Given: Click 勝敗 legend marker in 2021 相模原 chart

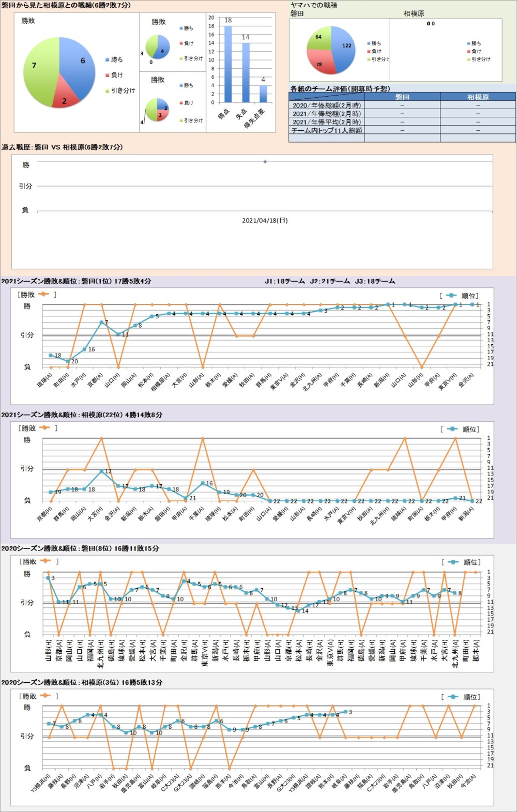Looking at the screenshot, I should pos(44,428).
